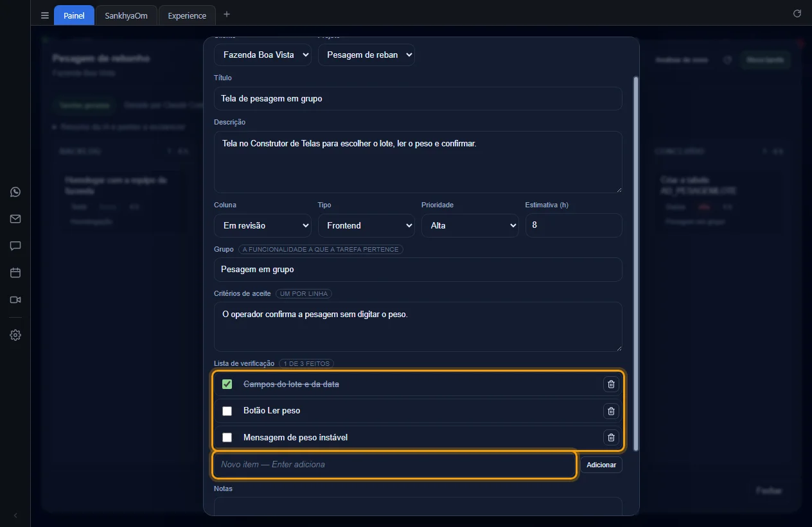
Task: Open the video camera icon in the sidebar
Action: click(15, 300)
